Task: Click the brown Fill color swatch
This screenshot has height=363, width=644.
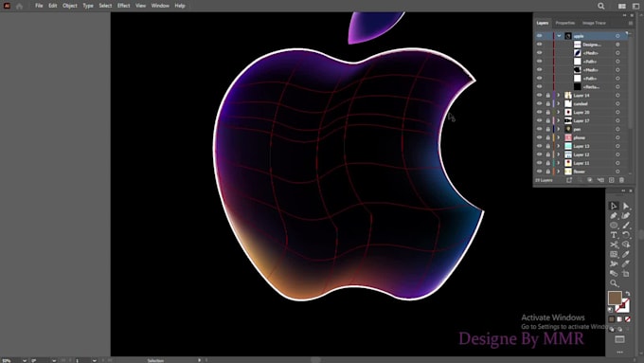Action: click(615, 298)
